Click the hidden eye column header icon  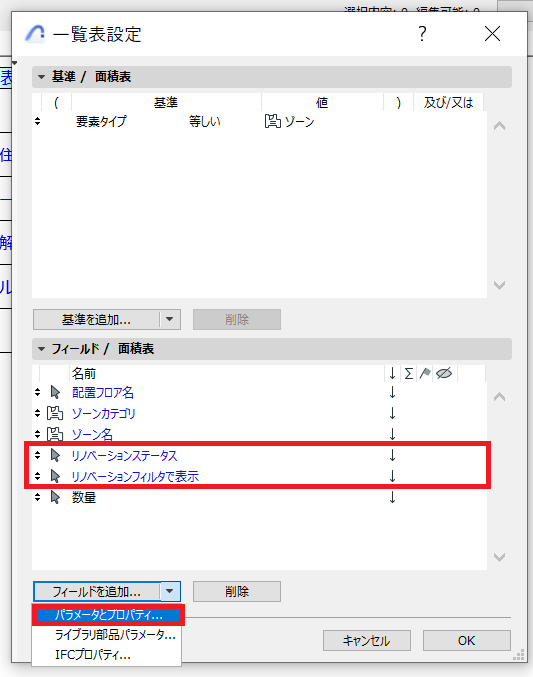[444, 373]
